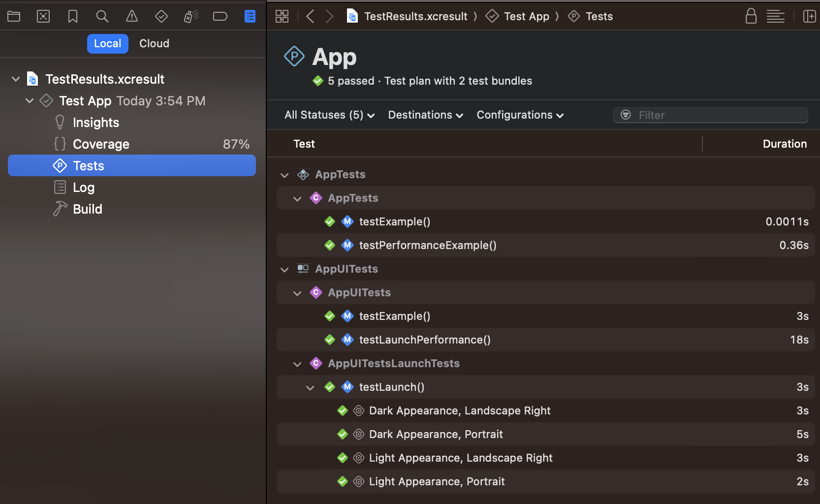Viewport: 820px width, 504px height.
Task: Click the 87% coverage value
Action: pyautogui.click(x=236, y=144)
